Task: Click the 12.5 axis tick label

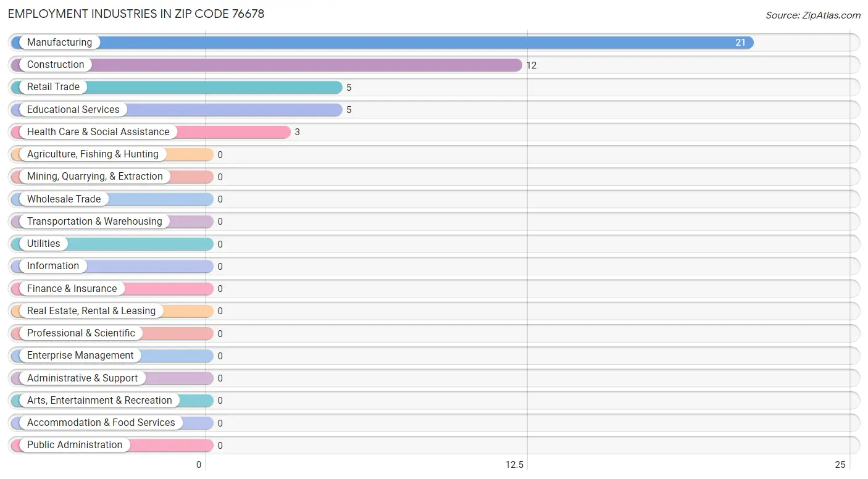Action: click(x=514, y=465)
